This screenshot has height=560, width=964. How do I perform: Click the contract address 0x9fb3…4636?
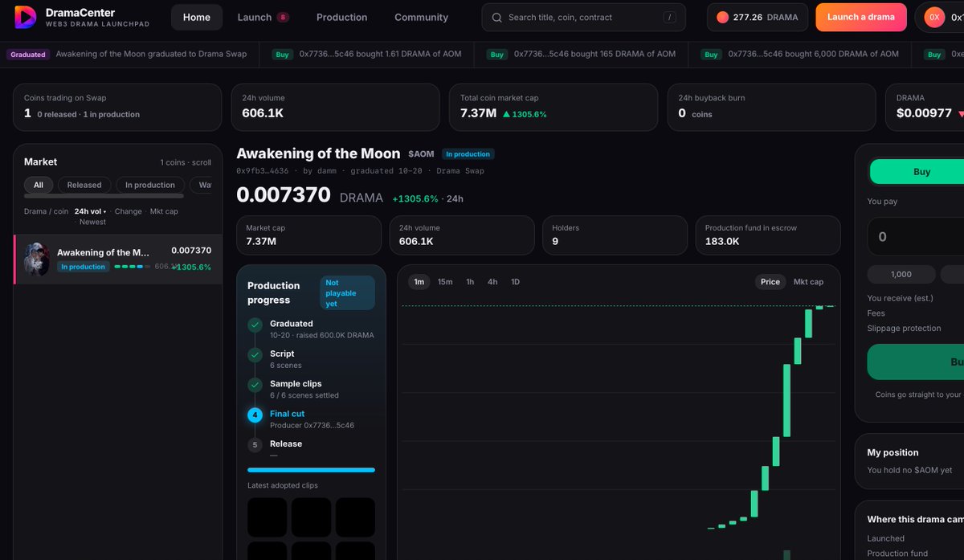[262, 171]
